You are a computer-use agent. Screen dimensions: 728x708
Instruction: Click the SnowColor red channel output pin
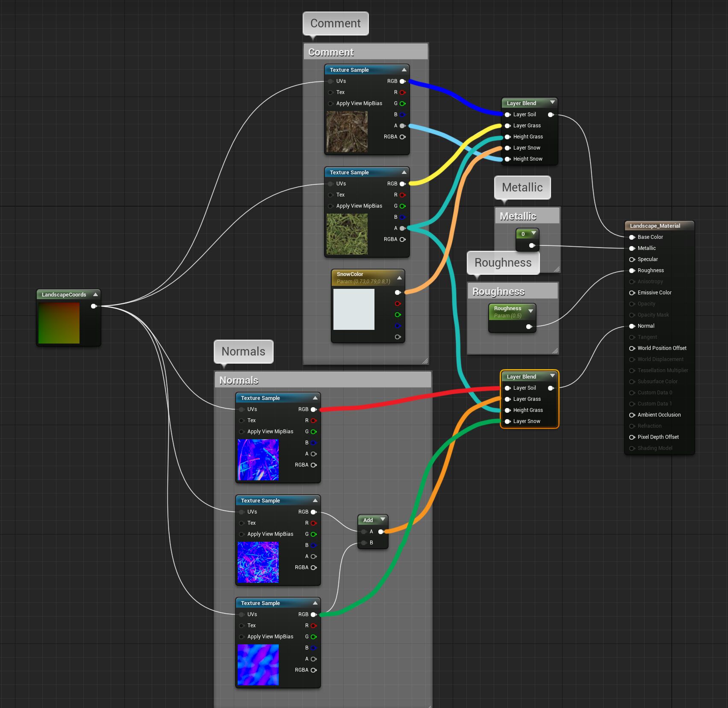click(x=398, y=304)
